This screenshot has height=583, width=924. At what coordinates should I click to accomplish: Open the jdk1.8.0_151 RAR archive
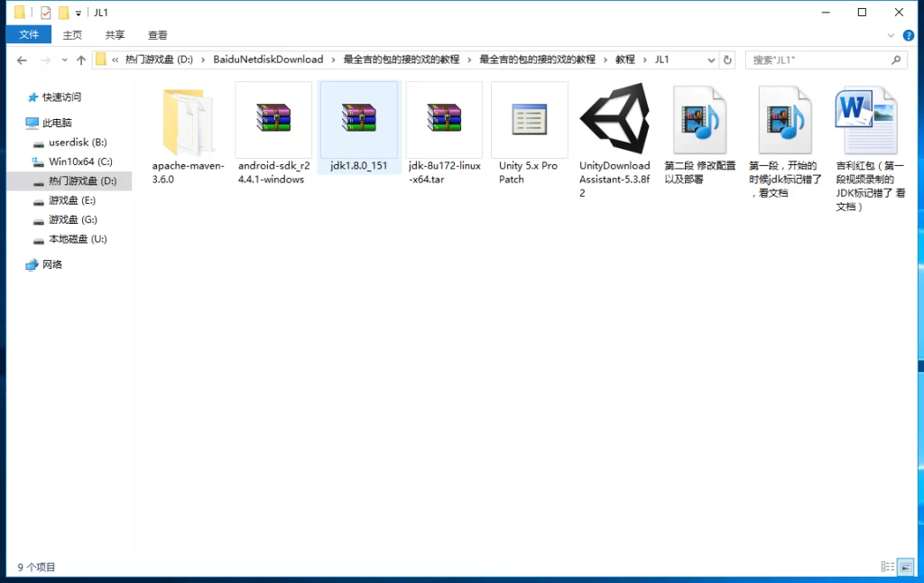tap(359, 120)
